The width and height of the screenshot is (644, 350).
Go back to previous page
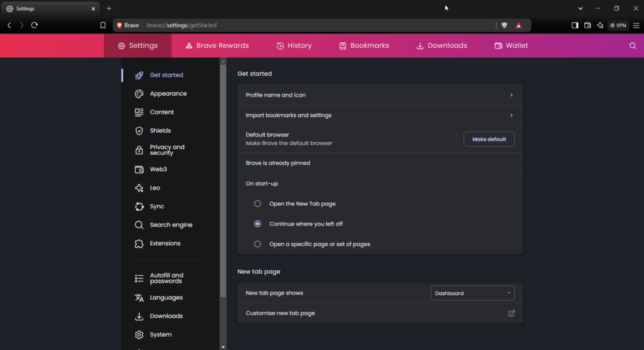(9, 25)
